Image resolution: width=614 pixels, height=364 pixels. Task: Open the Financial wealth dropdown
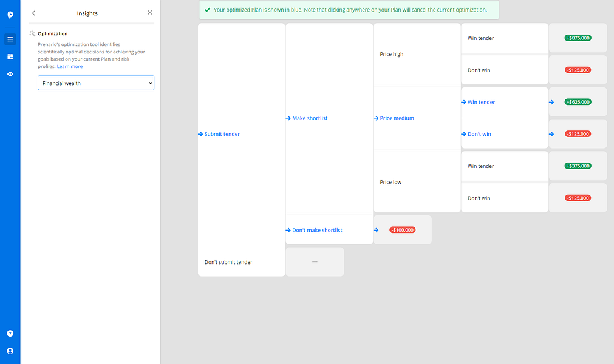(x=96, y=83)
